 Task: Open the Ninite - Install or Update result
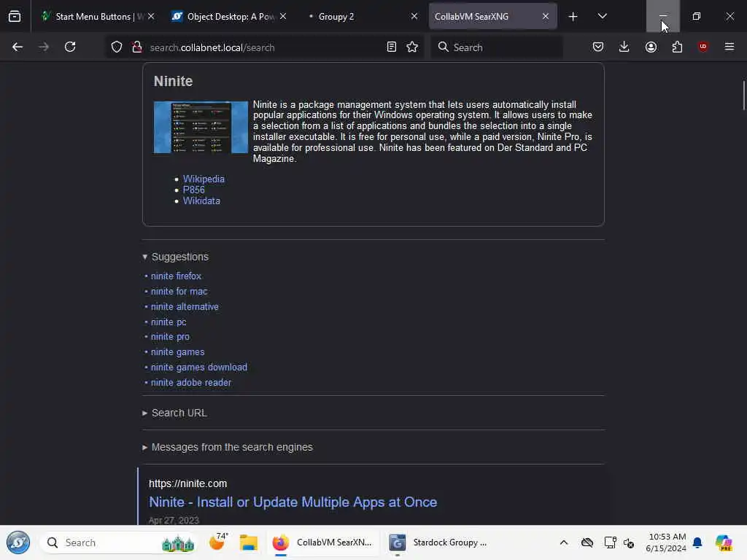(293, 502)
